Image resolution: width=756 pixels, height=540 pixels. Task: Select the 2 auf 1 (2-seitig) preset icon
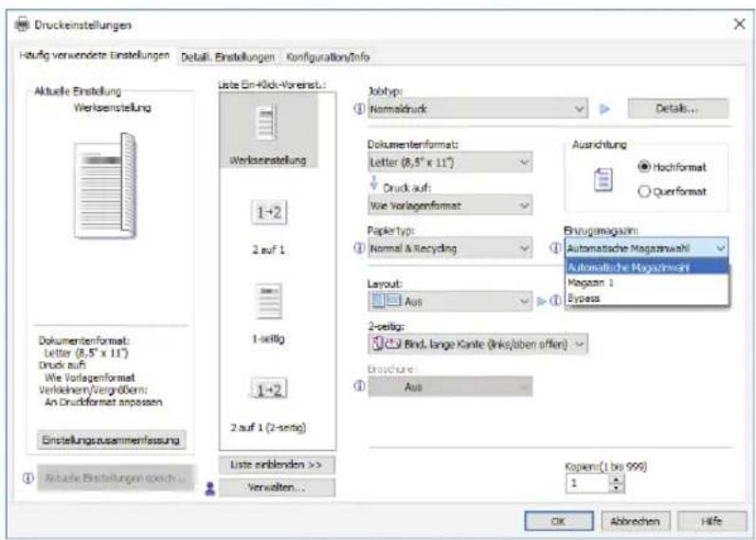[268, 388]
